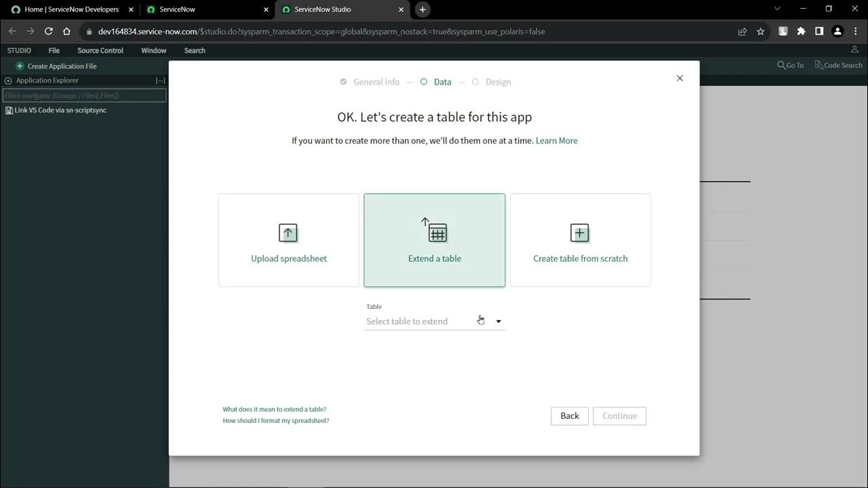Click Create Application File
Viewport: 868px width, 488px height.
pyautogui.click(x=56, y=66)
